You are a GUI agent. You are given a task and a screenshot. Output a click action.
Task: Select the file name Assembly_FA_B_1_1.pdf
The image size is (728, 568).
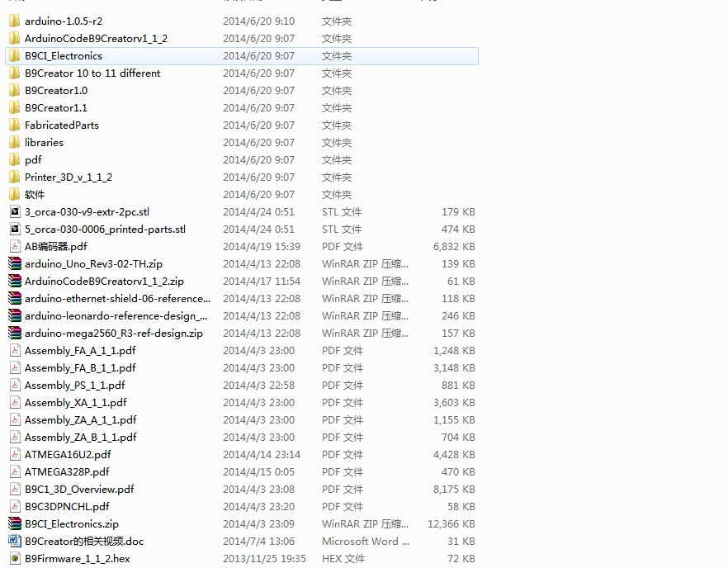[x=80, y=368]
